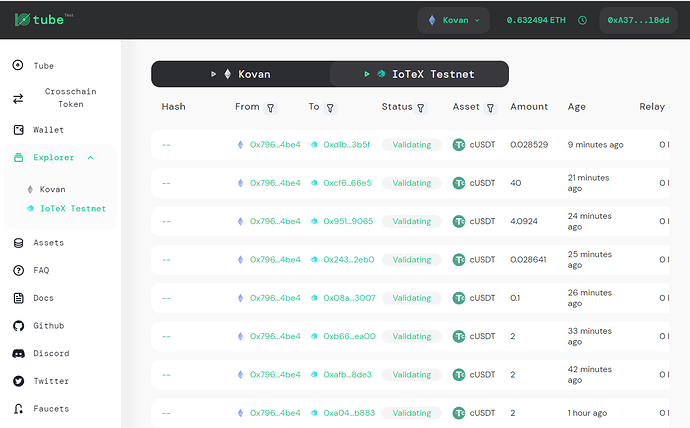Click IoTeX icon beside 0xb66...ea00 address

tap(314, 336)
